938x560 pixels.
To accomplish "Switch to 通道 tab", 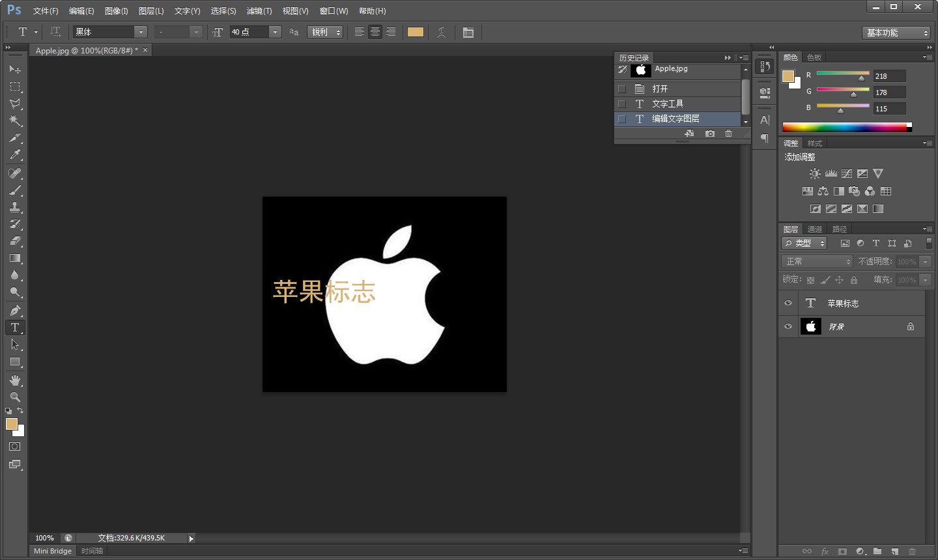I will (x=815, y=229).
